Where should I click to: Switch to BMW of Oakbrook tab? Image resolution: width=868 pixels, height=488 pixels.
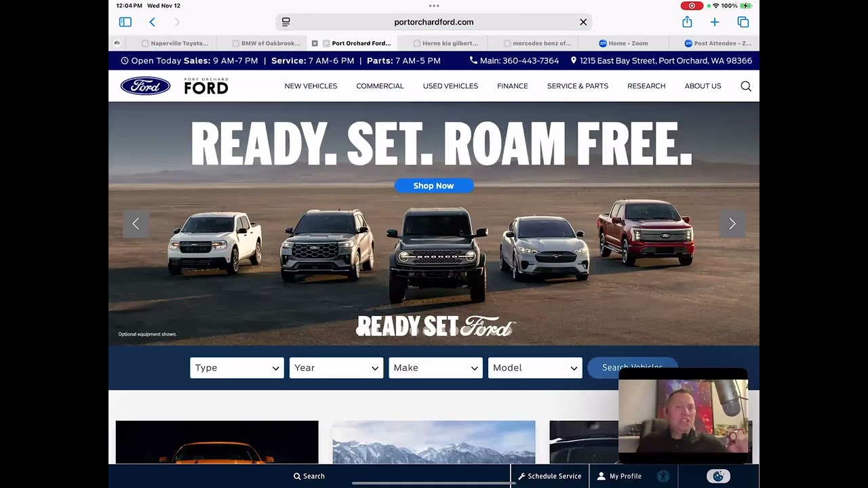pos(266,43)
